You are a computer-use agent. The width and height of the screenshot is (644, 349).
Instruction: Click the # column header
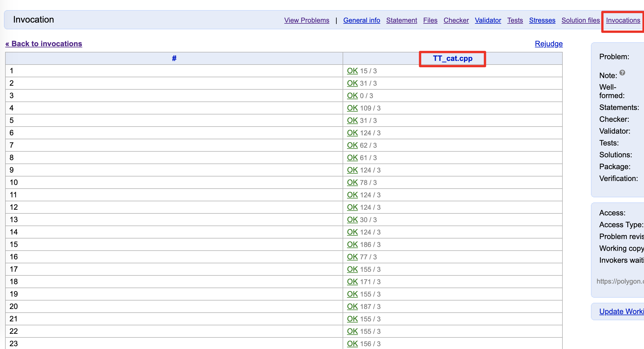pos(174,58)
